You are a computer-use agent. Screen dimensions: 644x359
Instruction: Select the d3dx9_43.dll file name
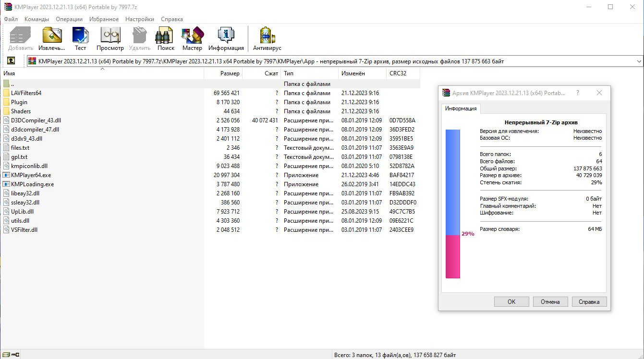coord(26,139)
